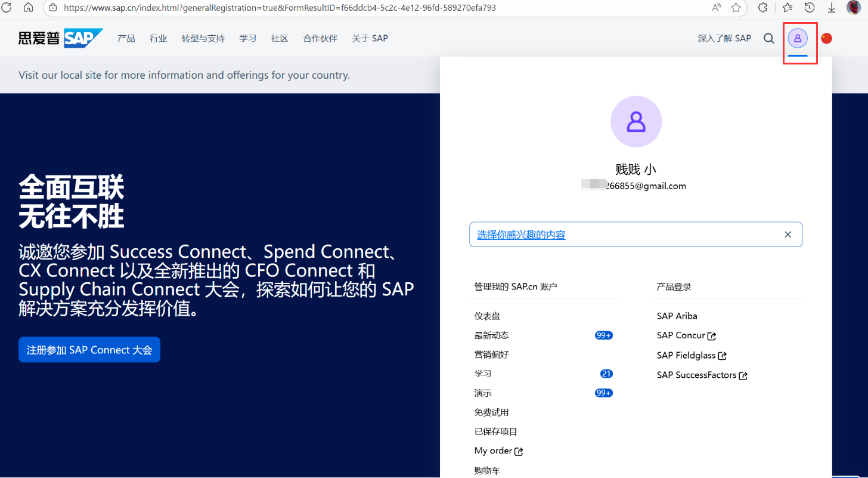Click the 全面互联 无往不胜 headline
868x478 pixels.
pos(72,202)
